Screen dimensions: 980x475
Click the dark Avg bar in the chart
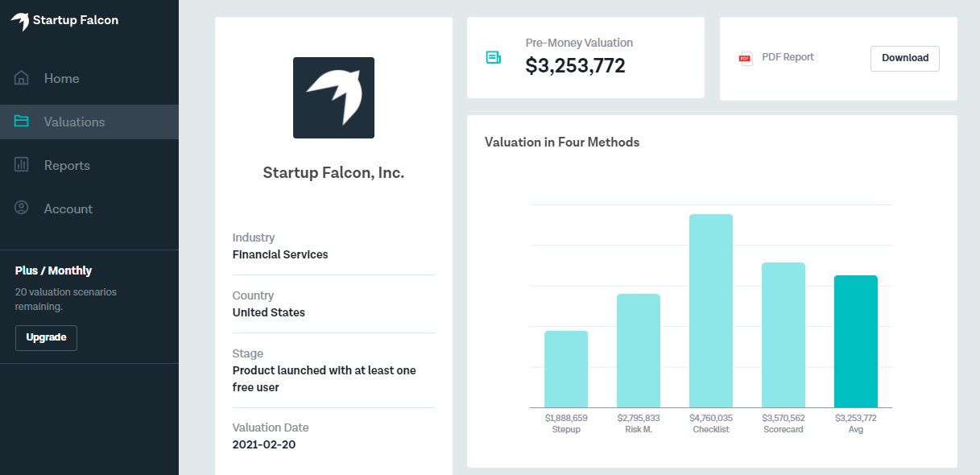click(x=856, y=342)
